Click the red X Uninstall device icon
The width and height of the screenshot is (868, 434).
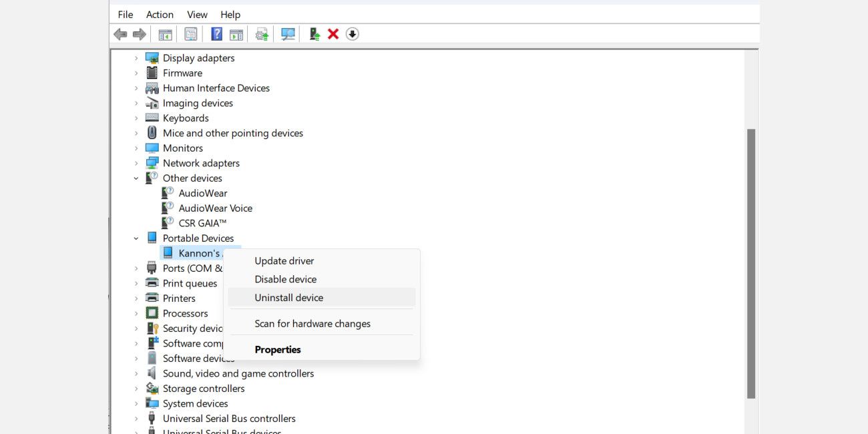(x=333, y=33)
